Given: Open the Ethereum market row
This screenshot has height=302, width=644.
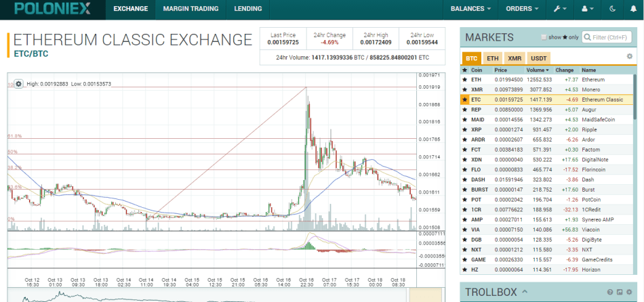Looking at the screenshot, I should tap(547, 80).
